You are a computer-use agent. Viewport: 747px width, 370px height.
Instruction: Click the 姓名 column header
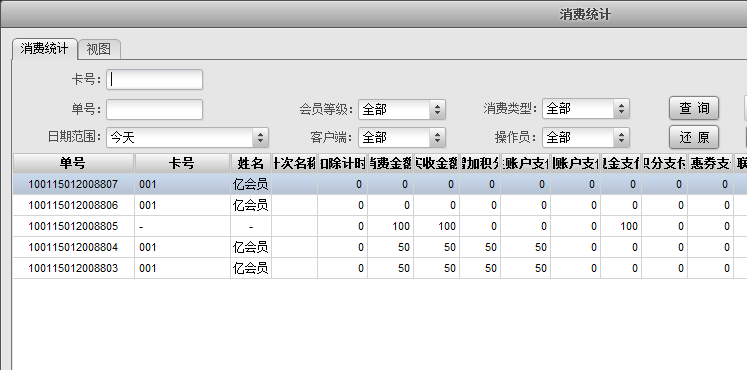251,163
